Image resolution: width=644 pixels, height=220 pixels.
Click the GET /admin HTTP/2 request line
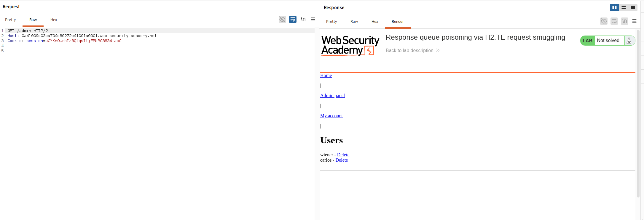(28, 31)
